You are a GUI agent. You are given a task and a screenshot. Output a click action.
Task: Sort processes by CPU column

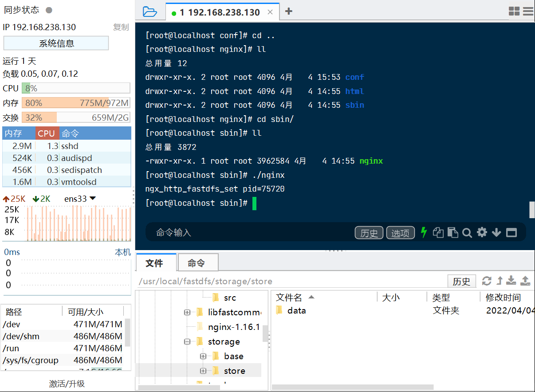(x=47, y=133)
